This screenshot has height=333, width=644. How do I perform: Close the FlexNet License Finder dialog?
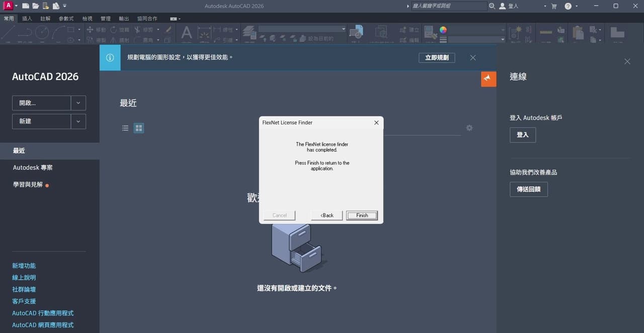[376, 123]
